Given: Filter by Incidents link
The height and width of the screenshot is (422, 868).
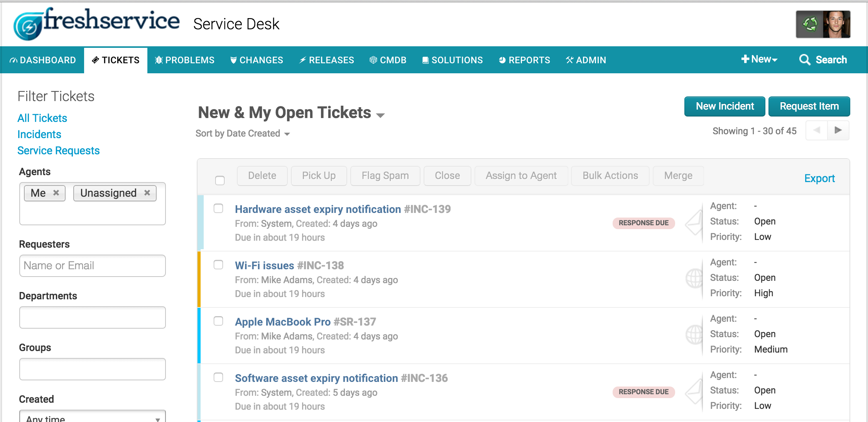Looking at the screenshot, I should pyautogui.click(x=39, y=134).
